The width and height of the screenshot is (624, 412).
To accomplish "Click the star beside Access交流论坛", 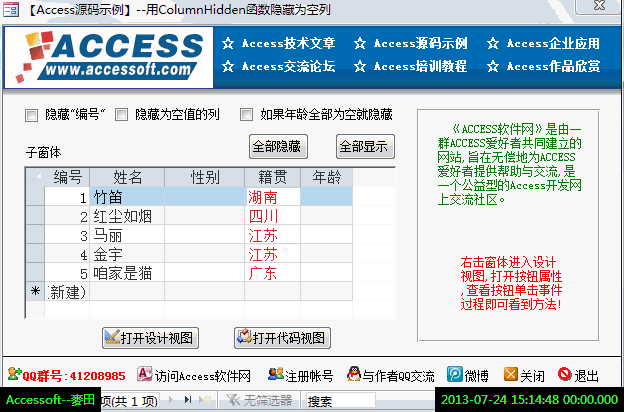I will pyautogui.click(x=228, y=66).
